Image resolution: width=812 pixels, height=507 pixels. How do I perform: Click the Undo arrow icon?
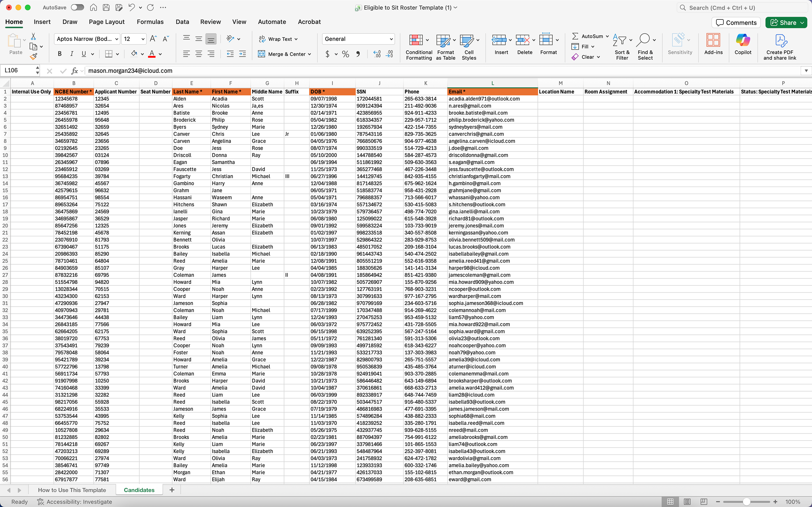point(131,7)
